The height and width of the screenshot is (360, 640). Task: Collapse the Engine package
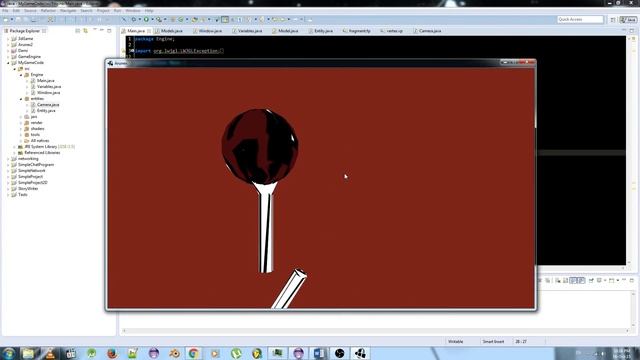[x=21, y=75]
